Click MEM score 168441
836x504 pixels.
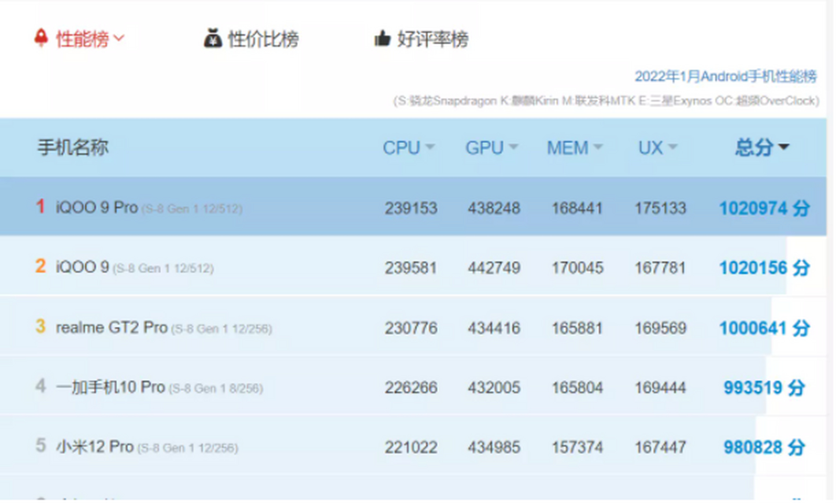pyautogui.click(x=577, y=208)
